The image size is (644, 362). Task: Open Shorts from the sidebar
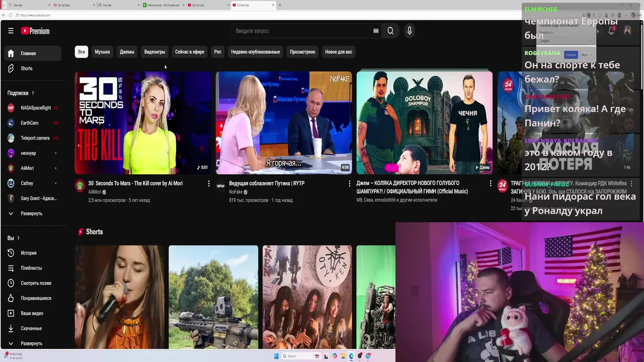(x=33, y=68)
